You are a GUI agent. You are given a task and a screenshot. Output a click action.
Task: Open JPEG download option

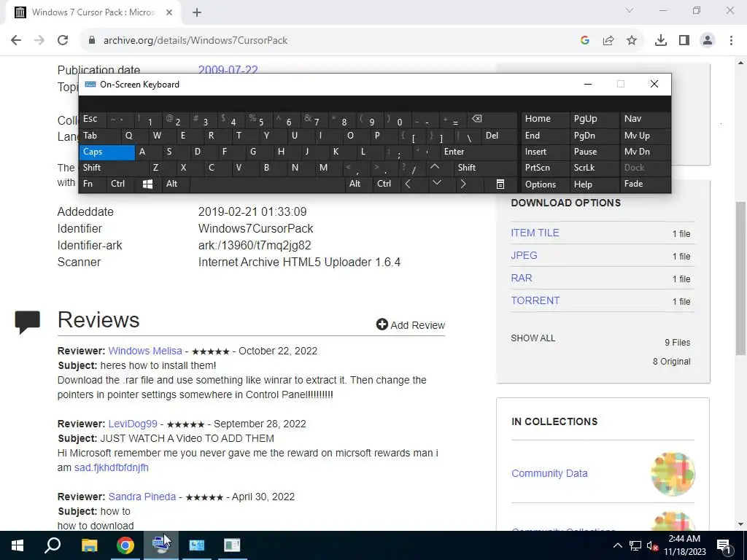pos(524,256)
